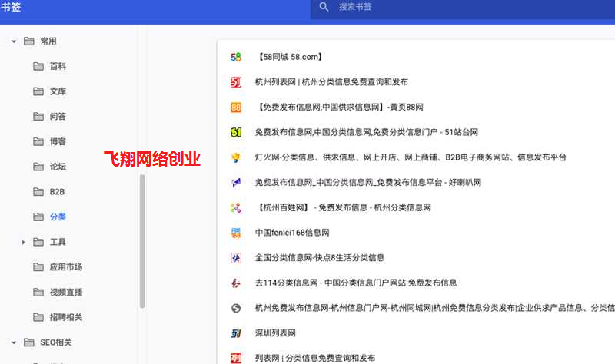The height and width of the screenshot is (364, 615).
Task: Click the globe favicon for 杭州免费发布信息网
Action: coord(236,308)
